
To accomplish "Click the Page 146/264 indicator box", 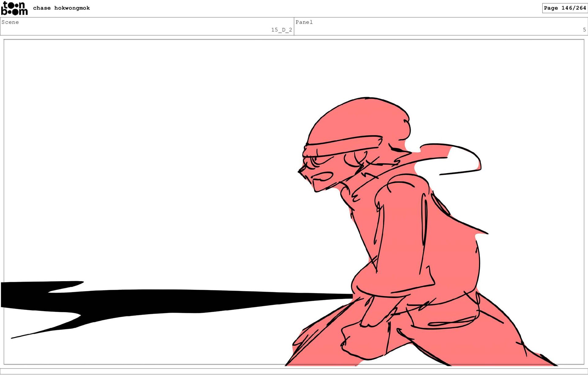I will [x=564, y=8].
